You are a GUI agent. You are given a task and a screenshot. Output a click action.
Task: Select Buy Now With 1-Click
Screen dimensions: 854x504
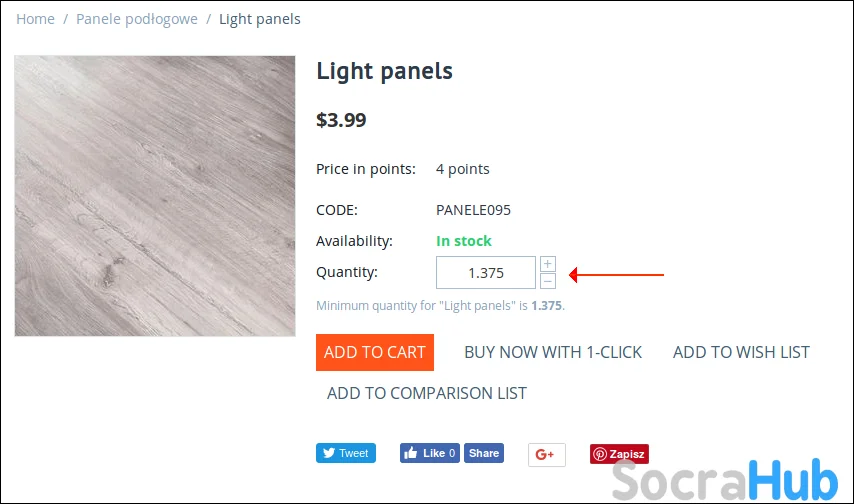[553, 352]
